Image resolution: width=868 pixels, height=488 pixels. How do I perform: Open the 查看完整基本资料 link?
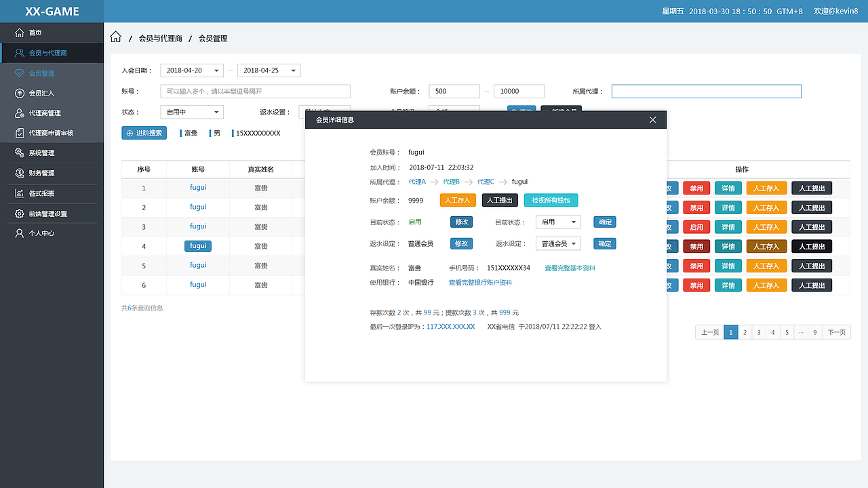[x=570, y=268]
